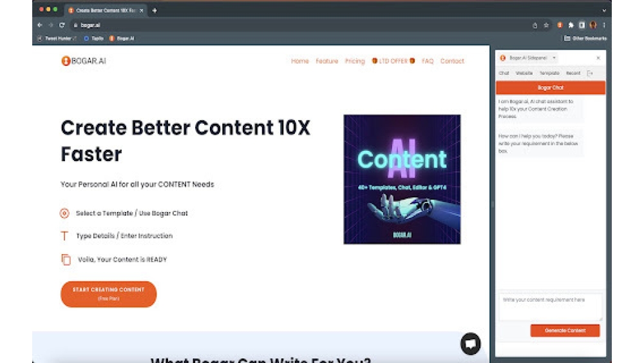Open the Bogar.AI bookmark
644x363 pixels.
(122, 38)
